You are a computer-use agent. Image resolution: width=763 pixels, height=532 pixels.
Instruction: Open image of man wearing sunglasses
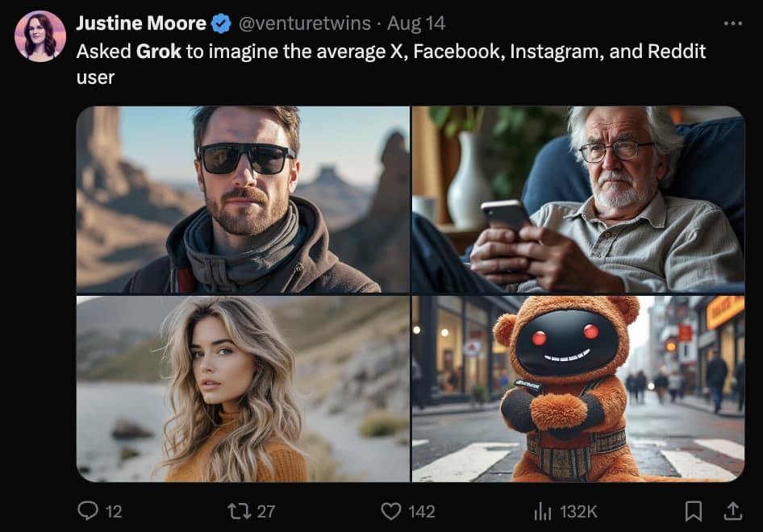(x=243, y=199)
